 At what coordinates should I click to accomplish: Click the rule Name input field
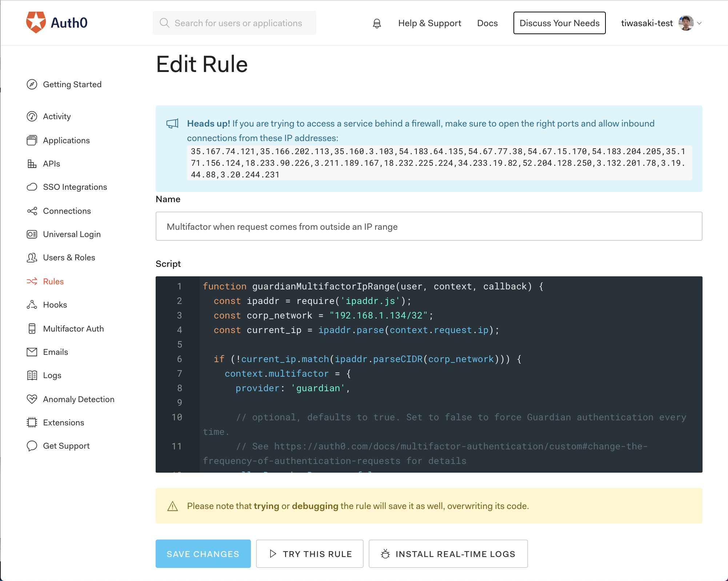point(429,226)
